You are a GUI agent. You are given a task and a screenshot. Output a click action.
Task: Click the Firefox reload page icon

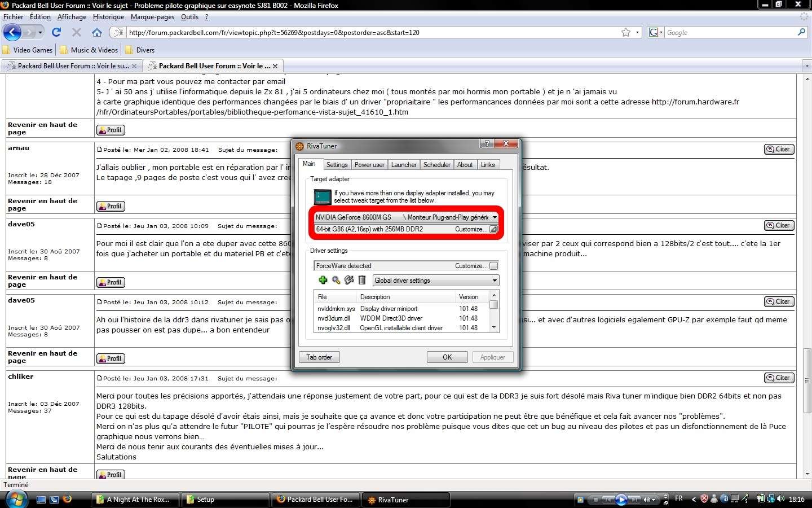56,32
